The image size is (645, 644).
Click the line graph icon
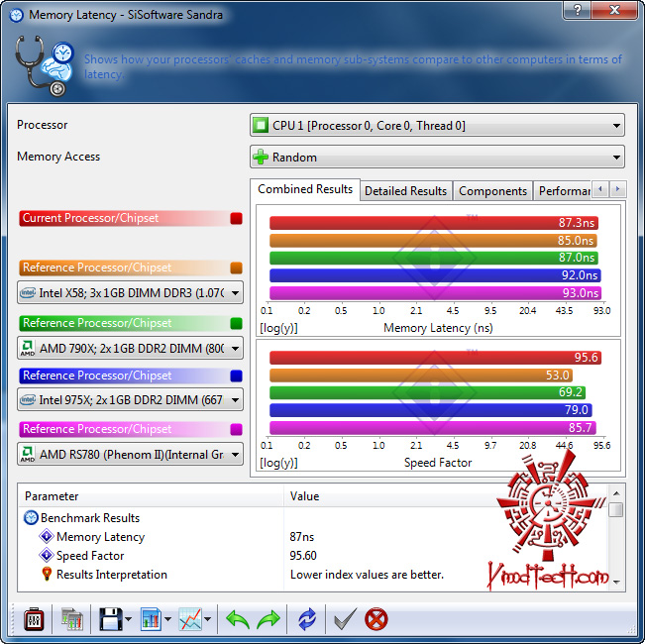[x=190, y=619]
